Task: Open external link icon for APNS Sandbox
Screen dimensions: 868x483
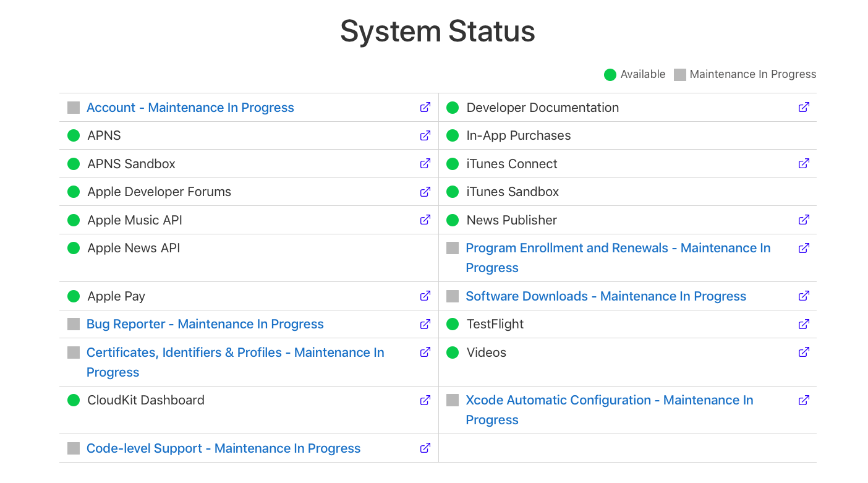Action: [425, 163]
